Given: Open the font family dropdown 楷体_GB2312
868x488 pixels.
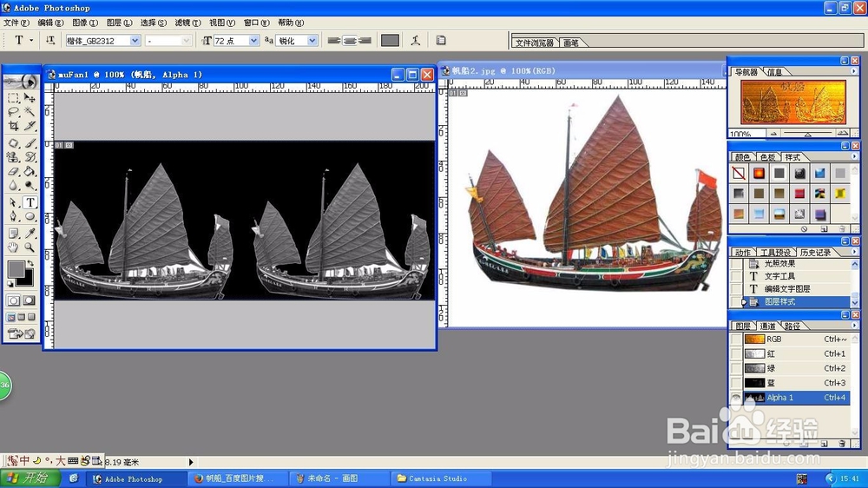Looking at the screenshot, I should 135,41.
